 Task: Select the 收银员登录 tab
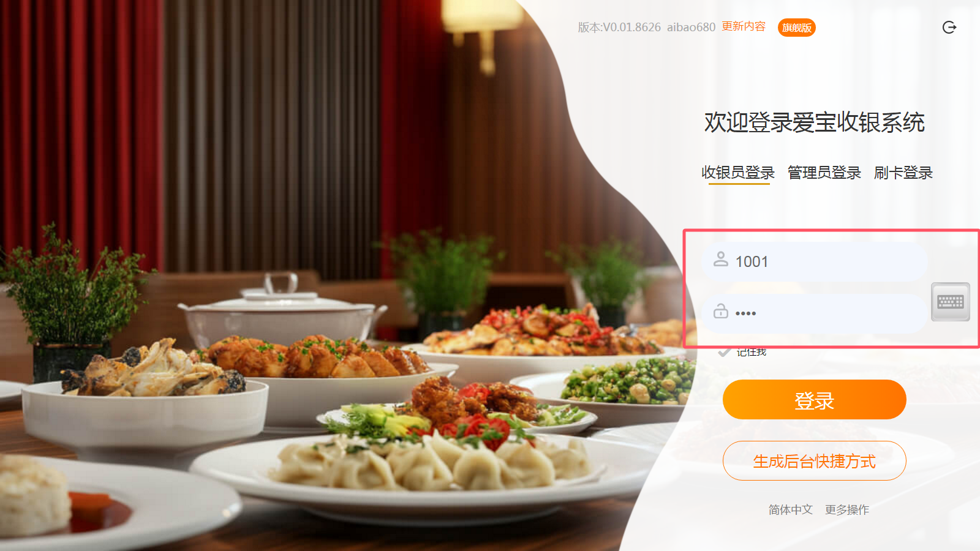(738, 173)
